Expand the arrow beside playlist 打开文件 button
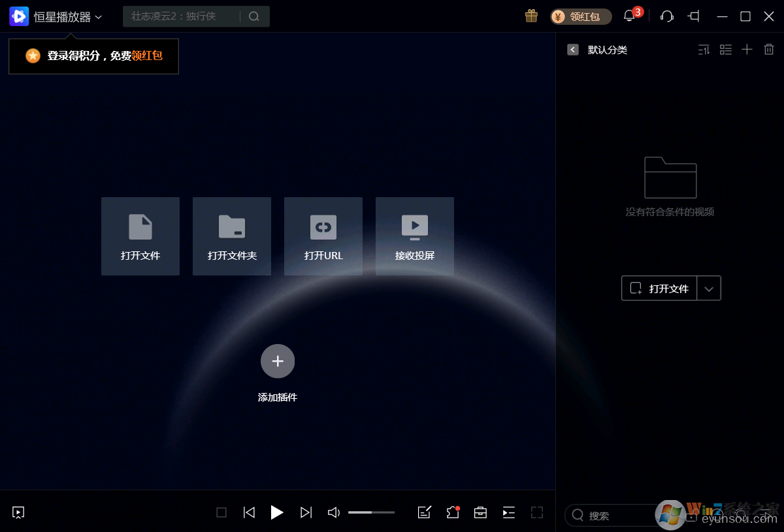The height and width of the screenshot is (532, 784). [x=709, y=289]
